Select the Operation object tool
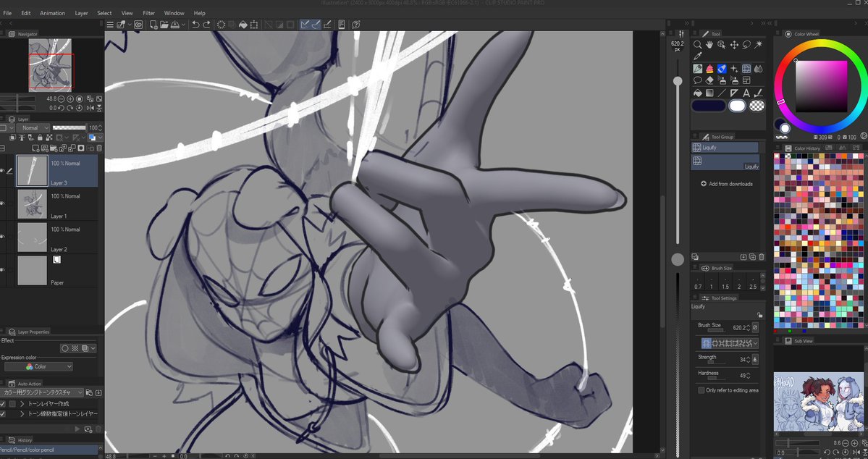The width and height of the screenshot is (868, 459). pyautogui.click(x=722, y=45)
